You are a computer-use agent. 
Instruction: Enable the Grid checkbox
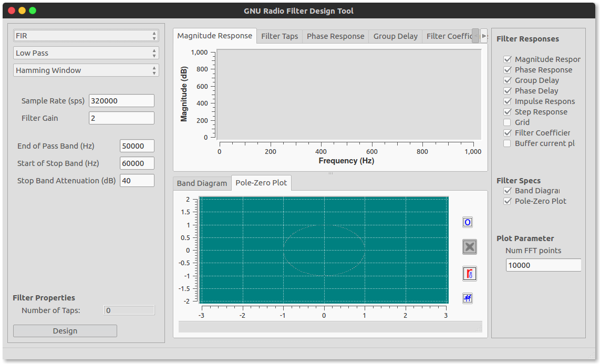click(x=508, y=122)
